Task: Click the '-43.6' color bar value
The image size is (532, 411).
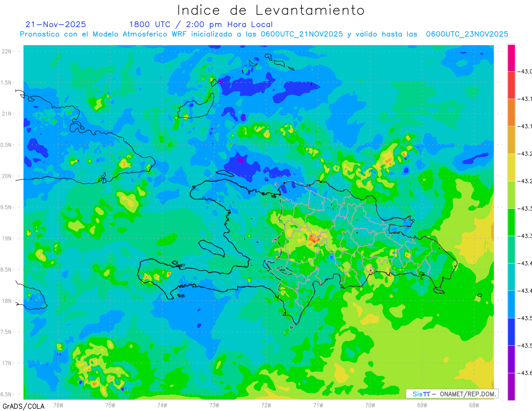Action: [x=525, y=373]
